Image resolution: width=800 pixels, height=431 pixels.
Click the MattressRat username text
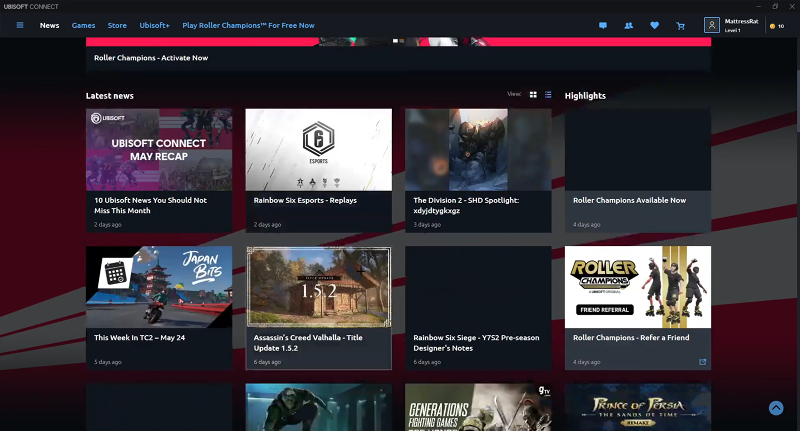pyautogui.click(x=741, y=21)
